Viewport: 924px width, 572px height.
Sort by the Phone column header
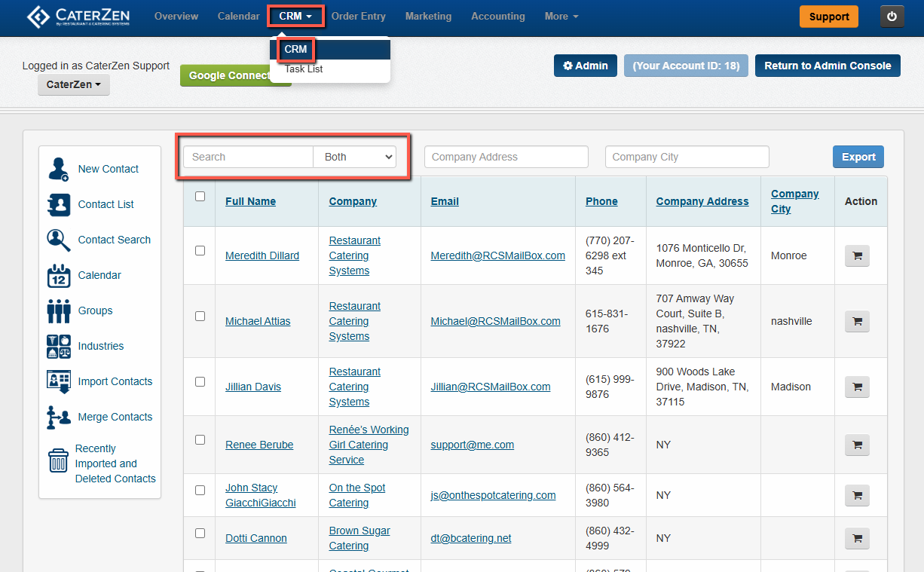601,201
